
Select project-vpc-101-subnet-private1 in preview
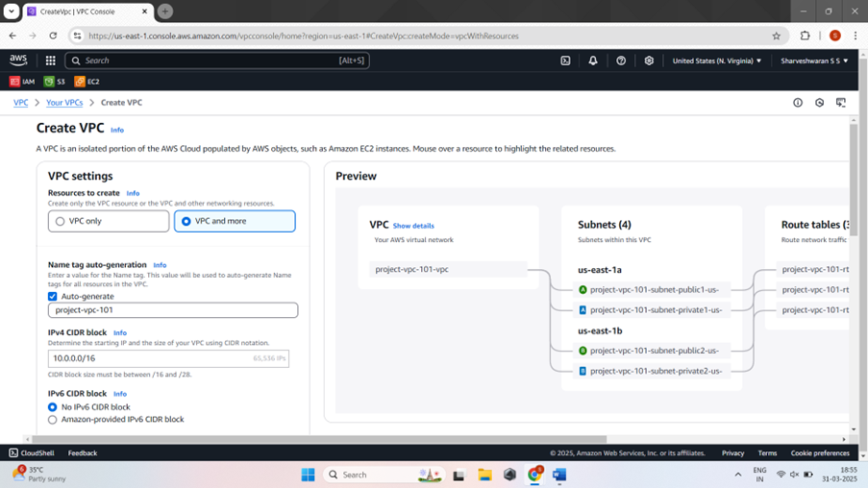(652, 310)
